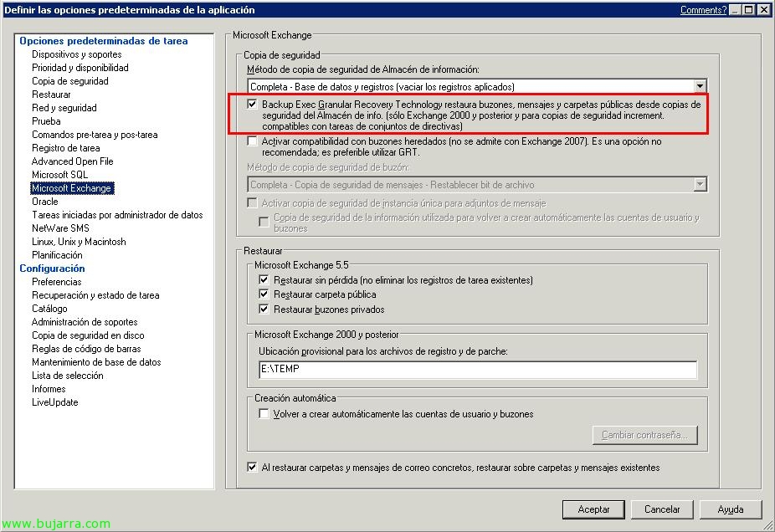Click 'Opciones predeterminadas de tarea' heading
Screen dimensions: 775x532
104,41
